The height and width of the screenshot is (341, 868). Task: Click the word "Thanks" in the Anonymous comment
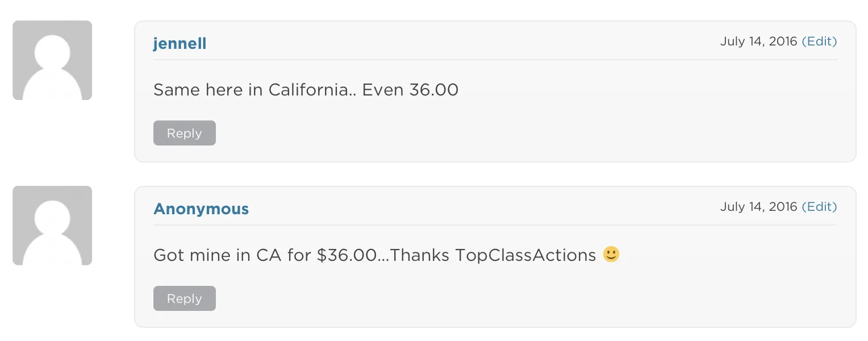(x=420, y=255)
